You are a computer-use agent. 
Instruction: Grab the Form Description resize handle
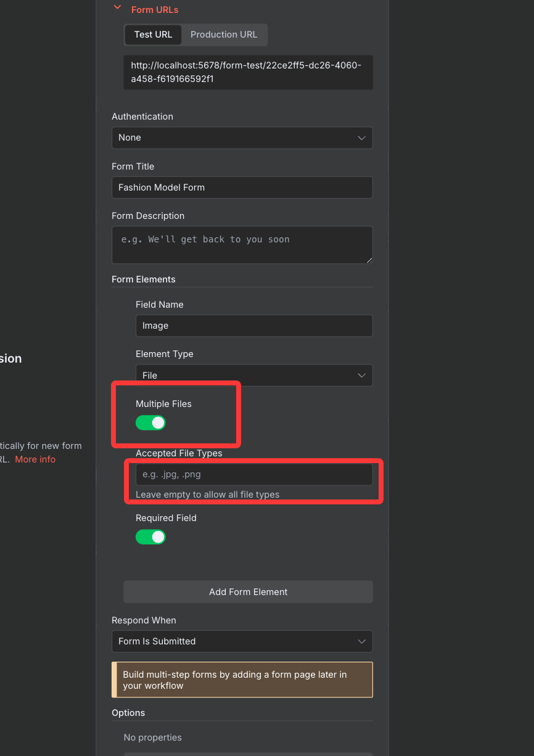click(x=369, y=260)
